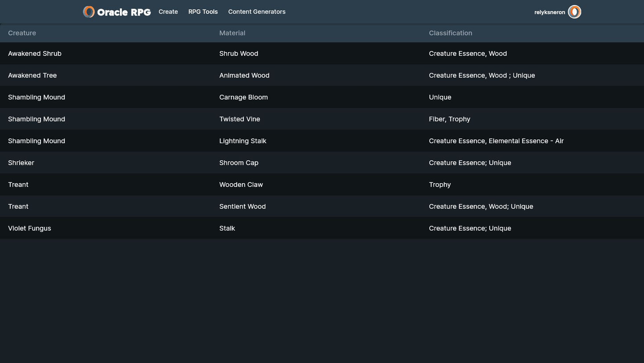Select the Sentient Wood material cell
Image resolution: width=644 pixels, height=363 pixels.
(242, 206)
